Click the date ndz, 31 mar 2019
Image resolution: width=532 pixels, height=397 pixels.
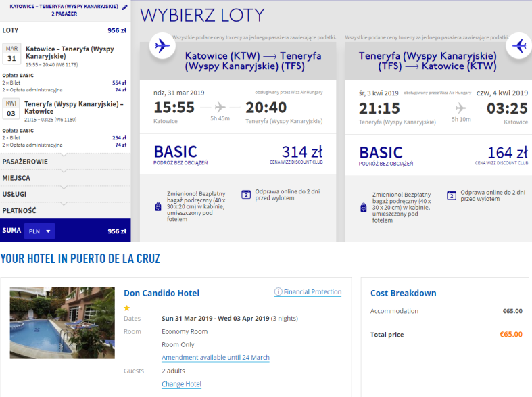179,93
